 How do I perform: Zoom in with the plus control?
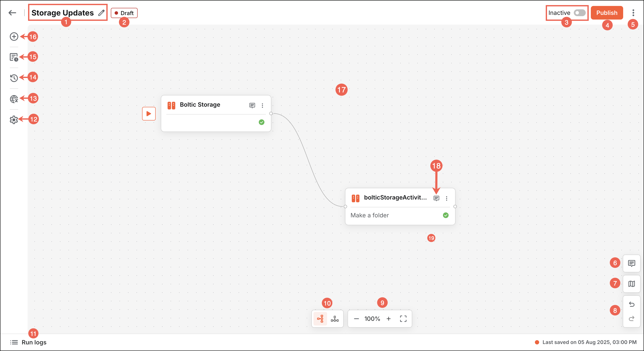click(389, 318)
